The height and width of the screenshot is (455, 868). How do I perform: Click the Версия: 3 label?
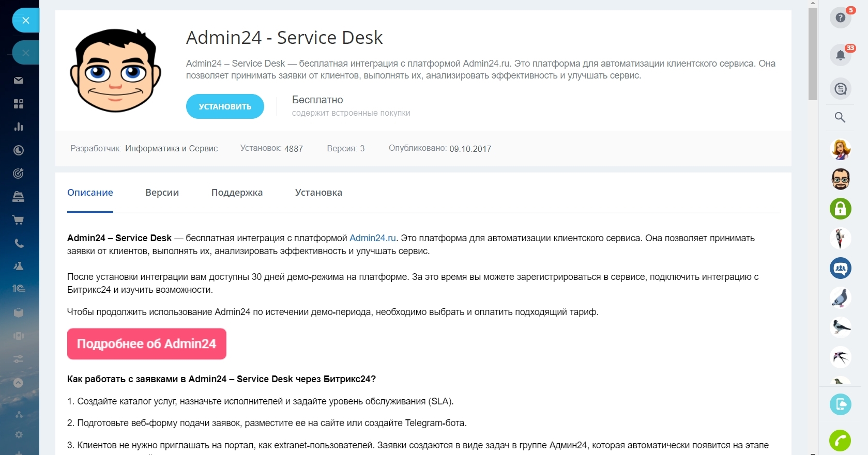tap(346, 149)
